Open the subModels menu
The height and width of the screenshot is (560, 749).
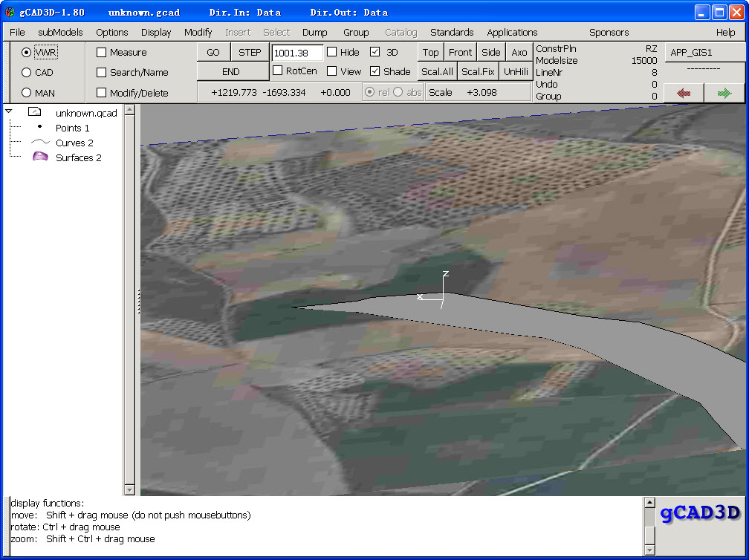(x=60, y=33)
